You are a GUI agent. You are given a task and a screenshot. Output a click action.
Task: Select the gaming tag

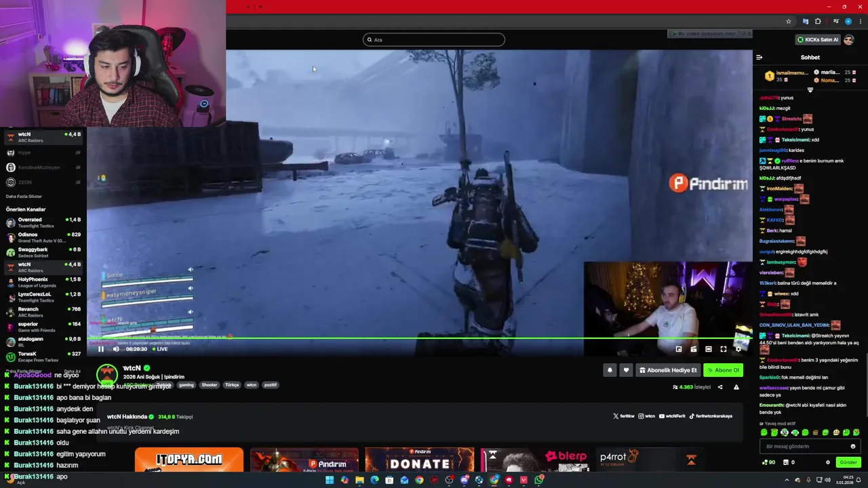[x=186, y=385]
